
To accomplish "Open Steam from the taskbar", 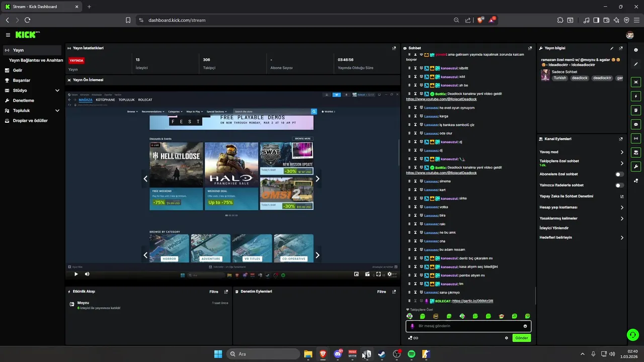I will [382, 354].
